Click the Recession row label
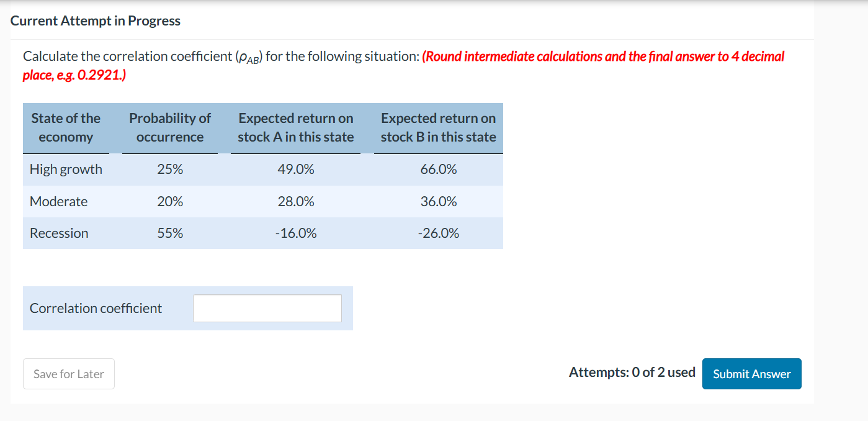Viewport: 868px width, 421px height. pos(59,233)
